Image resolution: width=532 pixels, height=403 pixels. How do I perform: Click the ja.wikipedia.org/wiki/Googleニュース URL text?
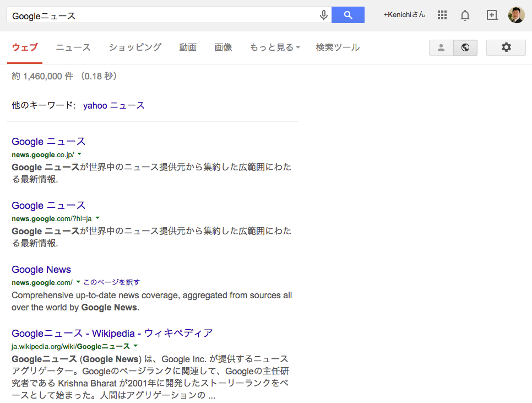coord(70,347)
